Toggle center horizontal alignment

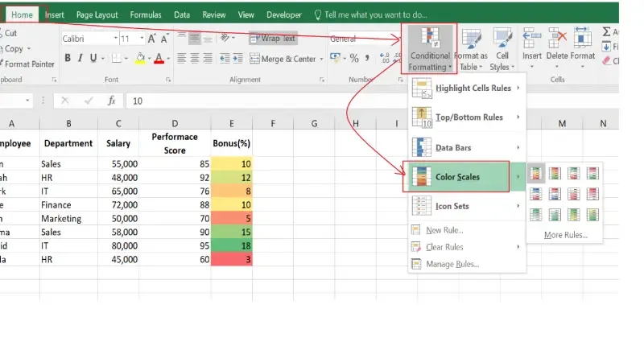pos(196,58)
